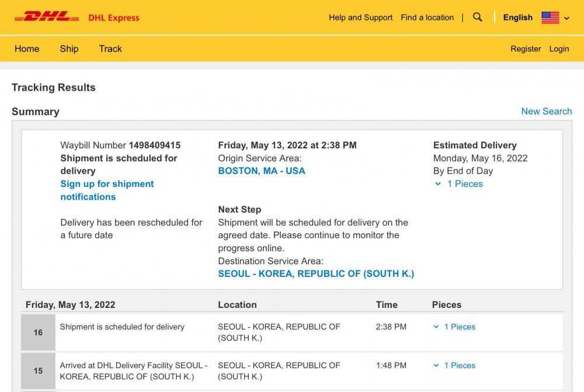
Task: Select the English language label
Action: click(517, 18)
